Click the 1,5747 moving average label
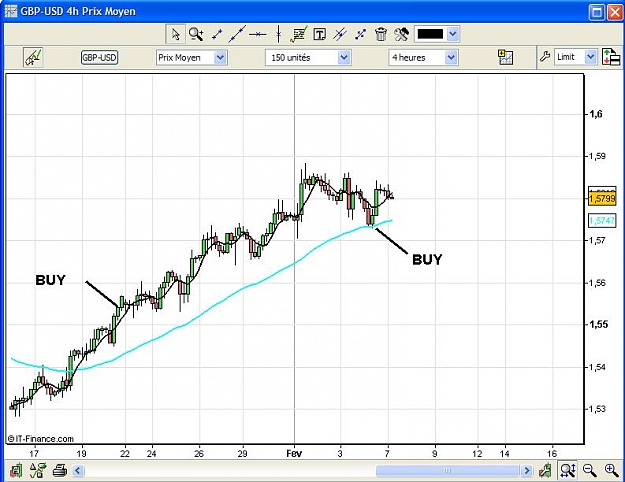625x482 pixels. click(x=602, y=220)
